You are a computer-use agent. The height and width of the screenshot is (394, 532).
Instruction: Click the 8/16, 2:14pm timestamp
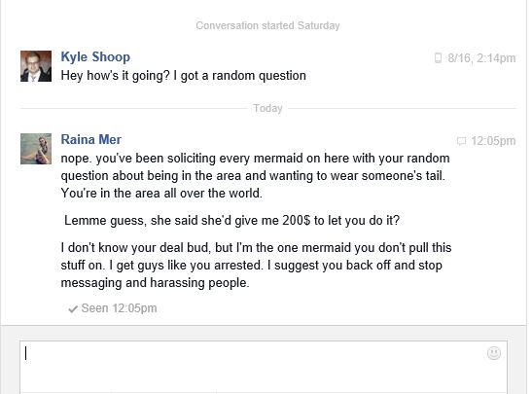click(481, 58)
